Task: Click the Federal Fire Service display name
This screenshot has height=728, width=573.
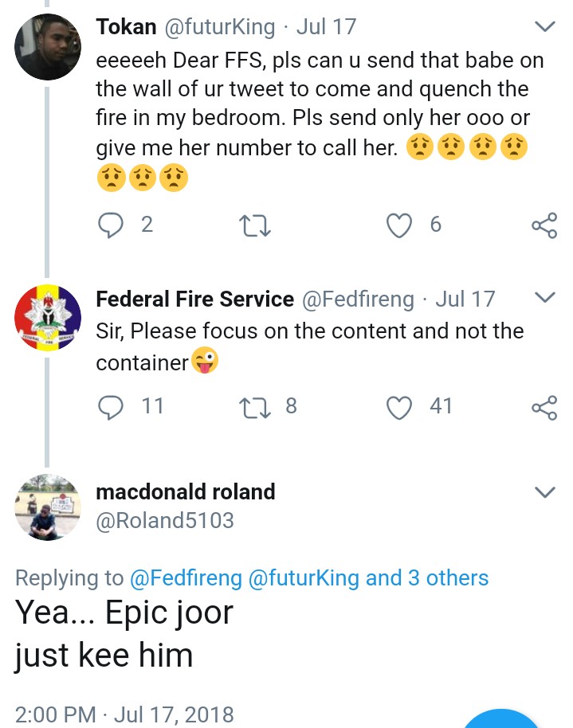Action: 194,299
